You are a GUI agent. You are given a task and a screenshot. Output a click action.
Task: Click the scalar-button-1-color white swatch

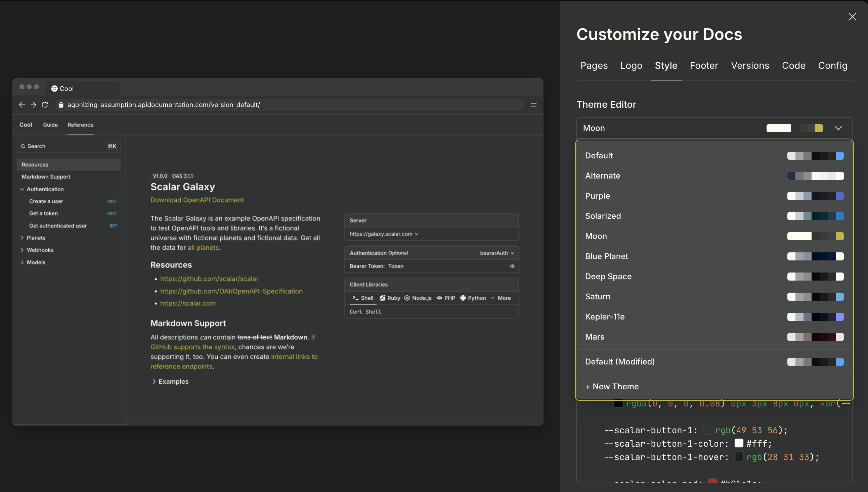(738, 443)
